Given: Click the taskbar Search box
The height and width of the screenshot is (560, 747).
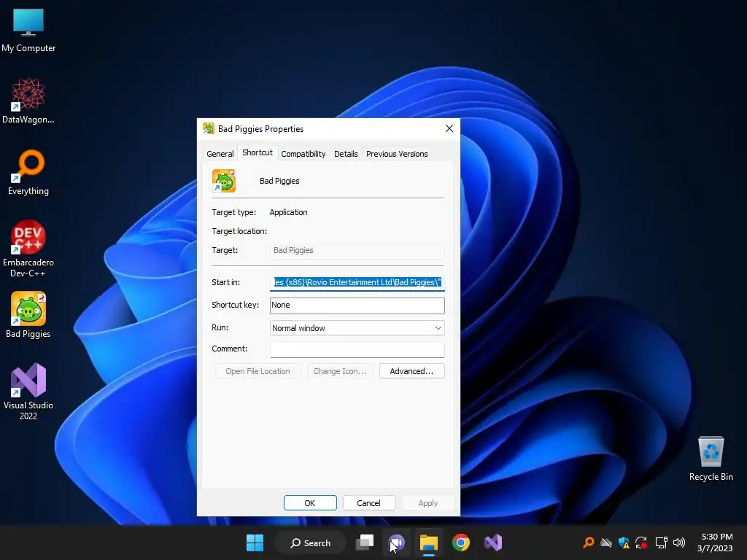Looking at the screenshot, I should click(x=310, y=542).
